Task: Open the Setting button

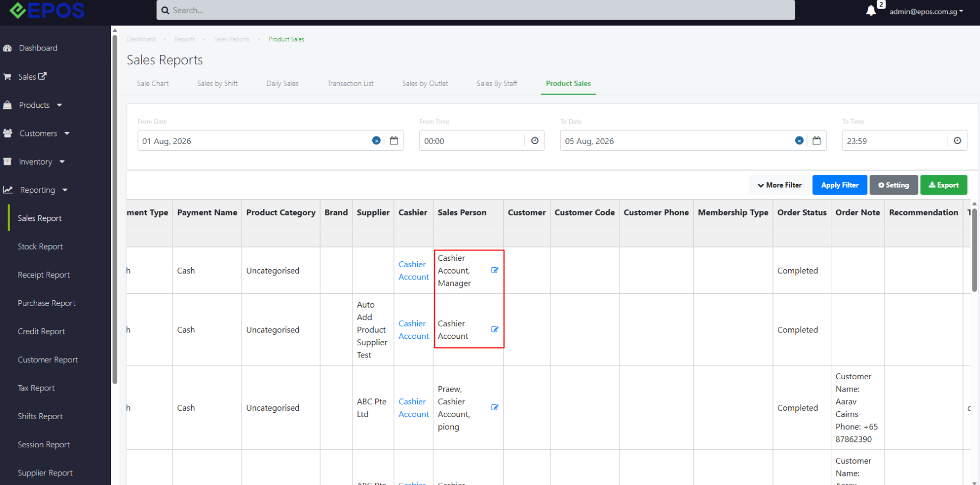Action: tap(893, 185)
